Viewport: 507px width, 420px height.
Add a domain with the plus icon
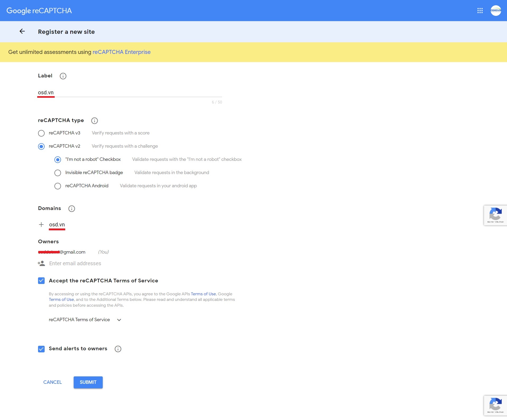[x=41, y=225]
